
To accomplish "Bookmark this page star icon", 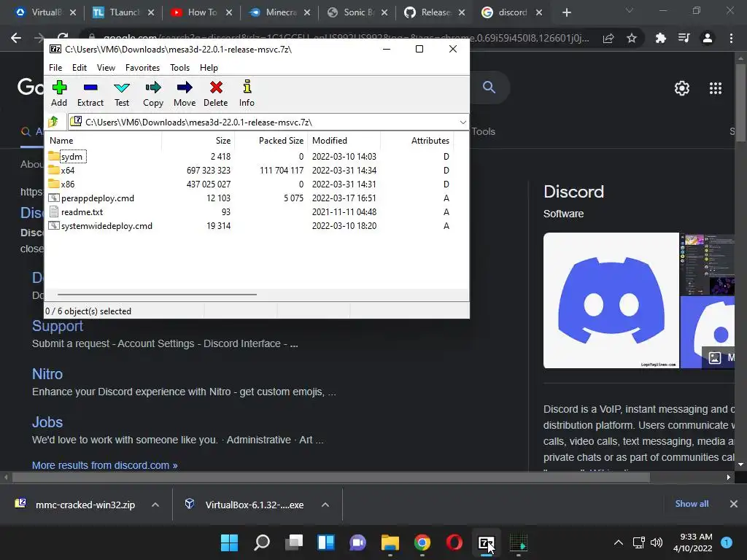I will 632,38.
